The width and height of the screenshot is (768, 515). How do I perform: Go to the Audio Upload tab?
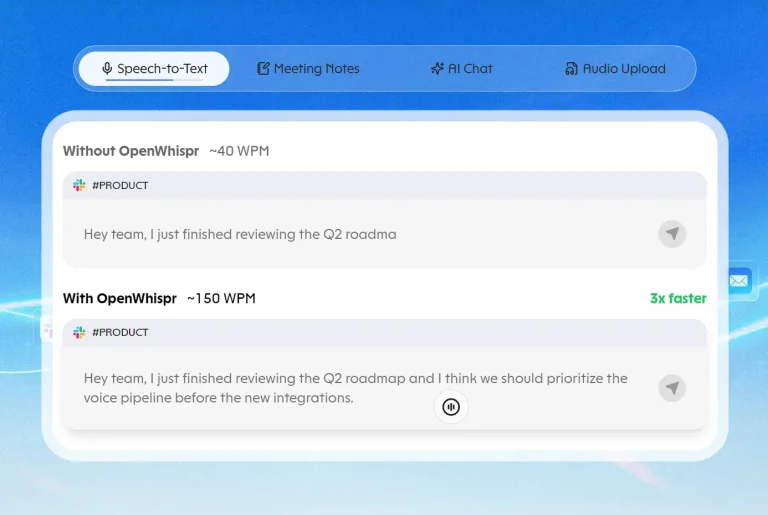[615, 69]
